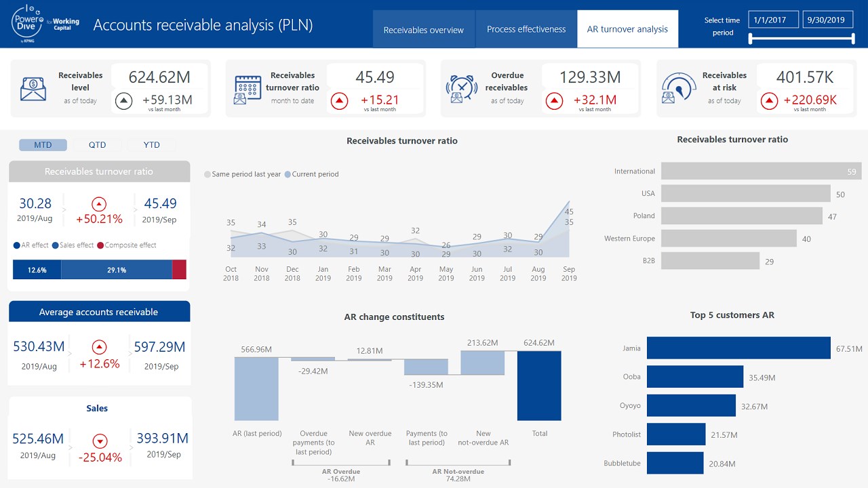Click the Same period last year legend

(x=243, y=174)
